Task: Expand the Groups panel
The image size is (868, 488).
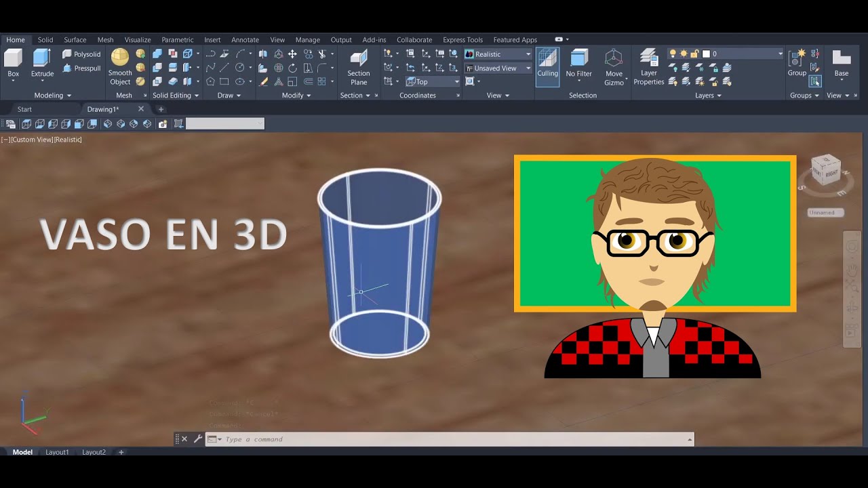Action: pyautogui.click(x=804, y=96)
